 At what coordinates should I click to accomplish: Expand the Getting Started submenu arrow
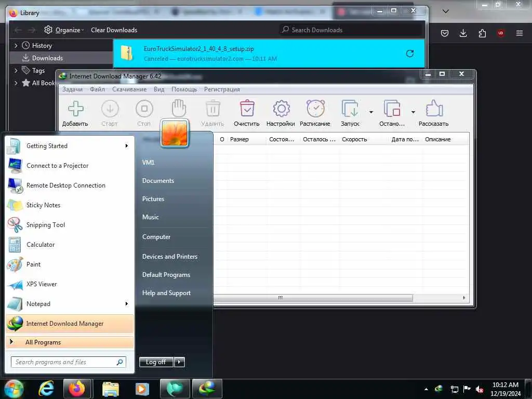point(127,146)
